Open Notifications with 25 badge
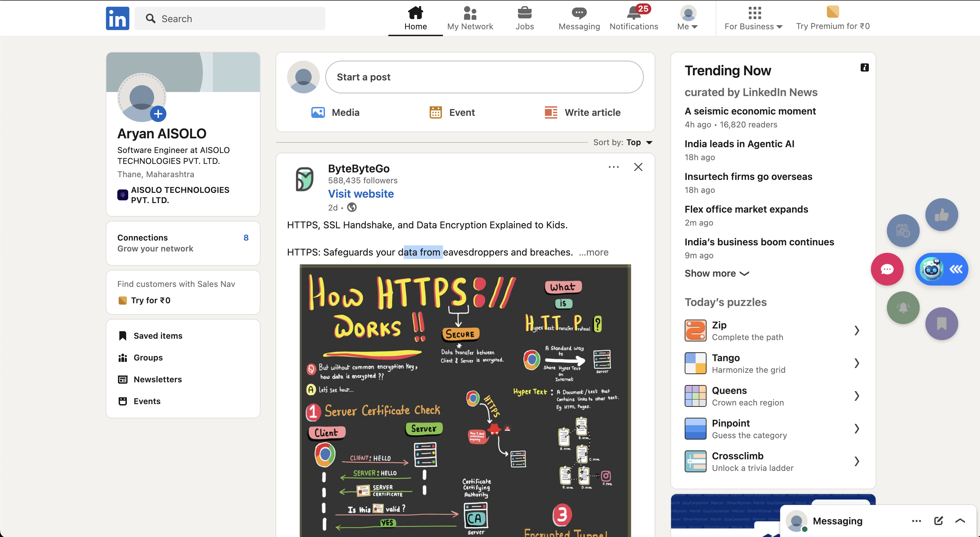Screen dimensions: 980x537 pos(634,18)
